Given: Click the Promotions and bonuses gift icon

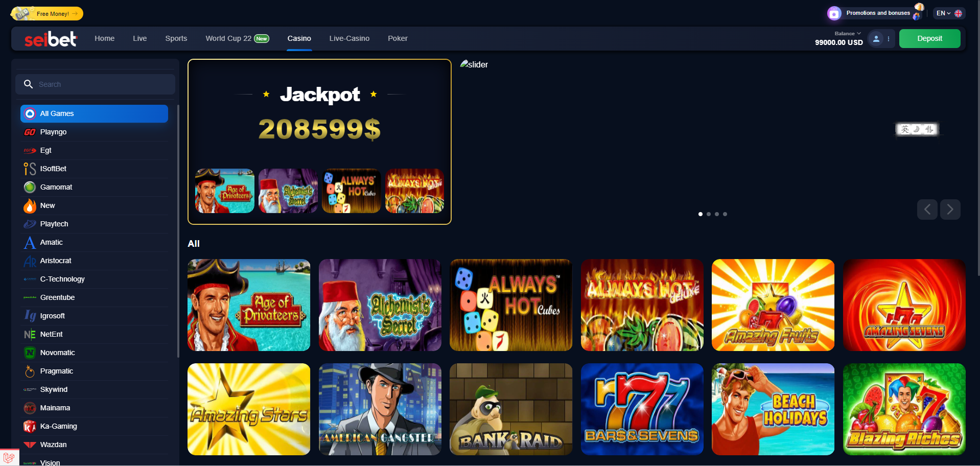Looking at the screenshot, I should [x=834, y=13].
